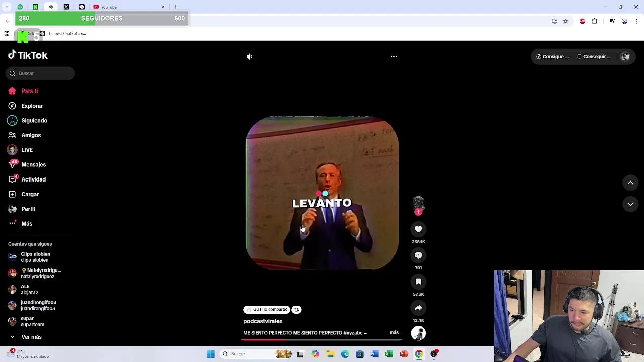Image resolution: width=644 pixels, height=362 pixels.
Task: Open juandirengifo03 account
Action: [x=32, y=305]
